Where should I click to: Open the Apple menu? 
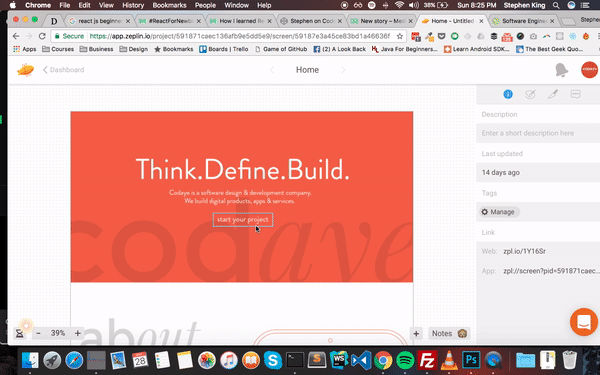[x=13, y=5]
